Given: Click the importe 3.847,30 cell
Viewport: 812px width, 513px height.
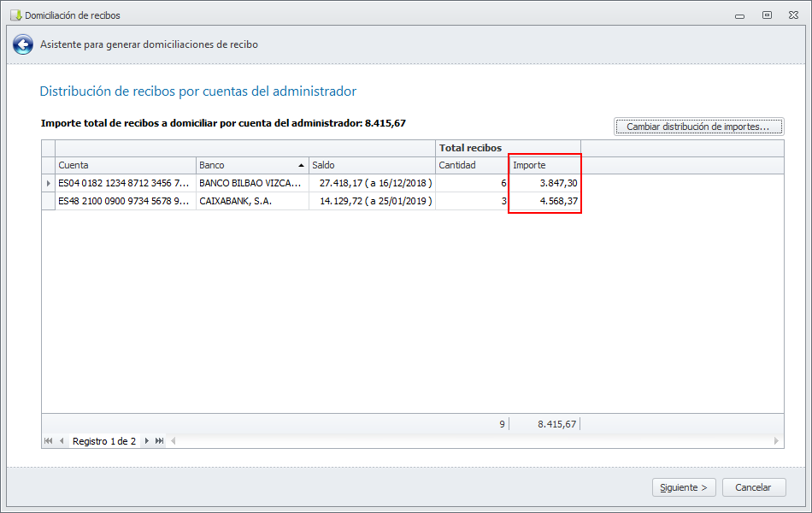Looking at the screenshot, I should point(544,183).
